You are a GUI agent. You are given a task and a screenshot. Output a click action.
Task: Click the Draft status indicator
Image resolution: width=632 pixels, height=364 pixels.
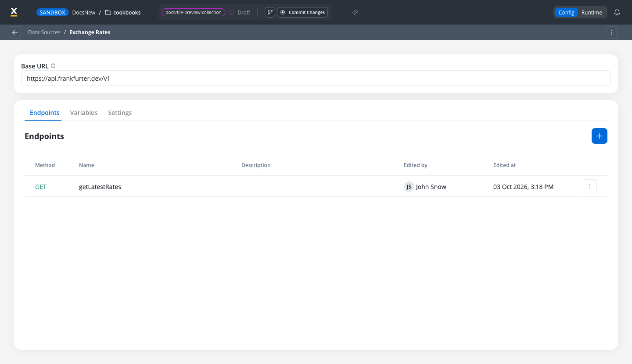coord(240,12)
